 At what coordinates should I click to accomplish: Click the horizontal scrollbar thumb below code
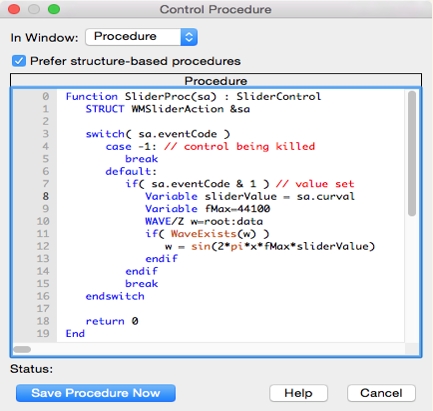point(22,349)
